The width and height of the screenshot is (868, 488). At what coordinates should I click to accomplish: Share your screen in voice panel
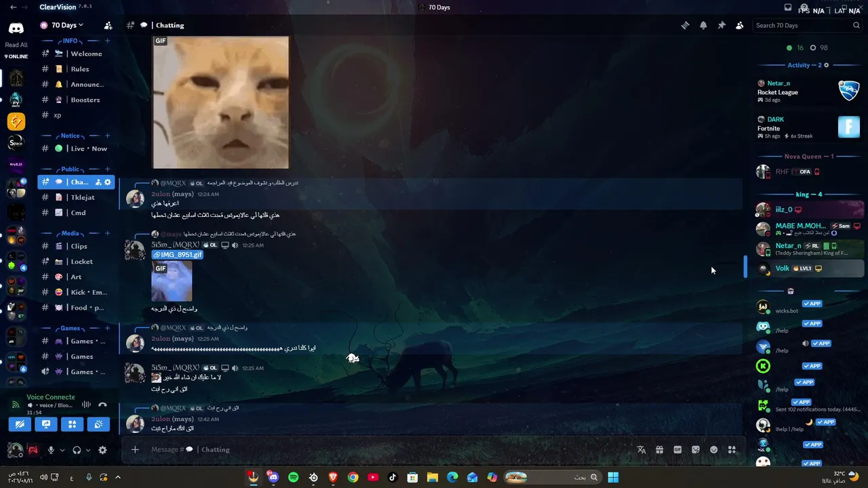point(46,424)
